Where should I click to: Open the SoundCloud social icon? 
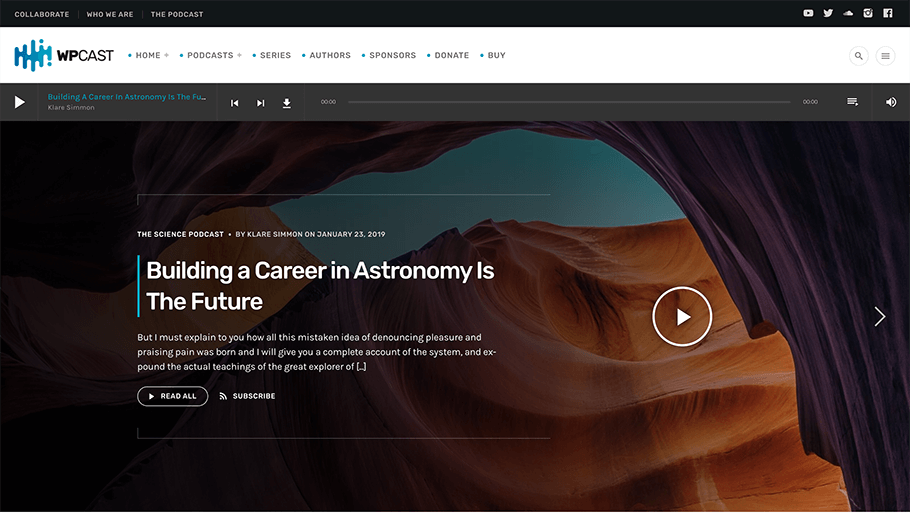coord(848,13)
